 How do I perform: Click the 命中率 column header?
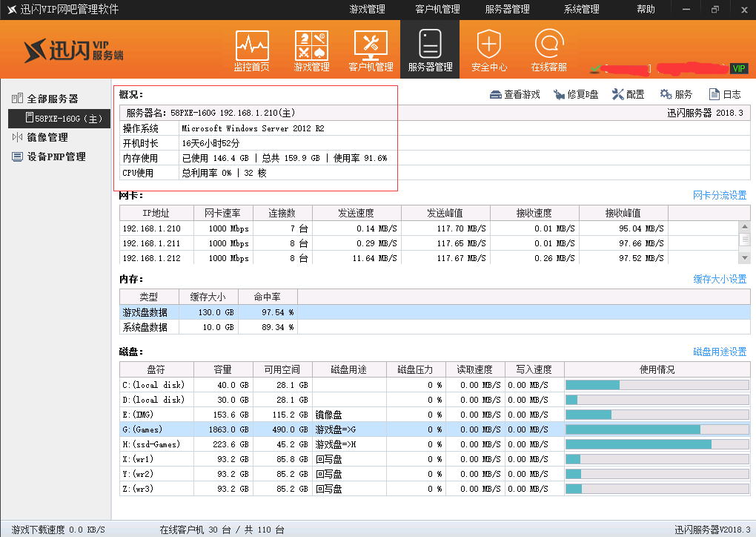click(x=268, y=297)
